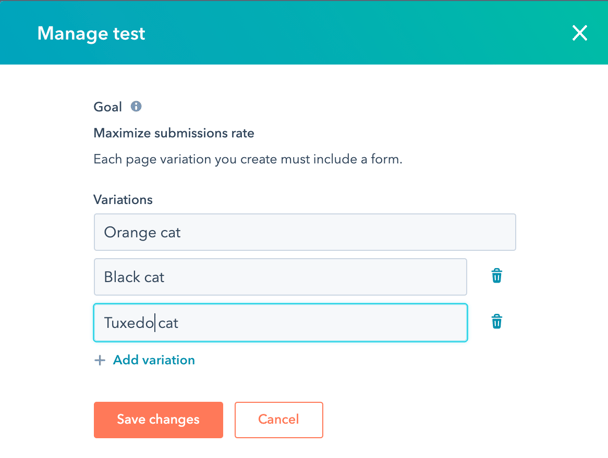Click the Variations section label
The height and width of the screenshot is (458, 608).
point(123,199)
